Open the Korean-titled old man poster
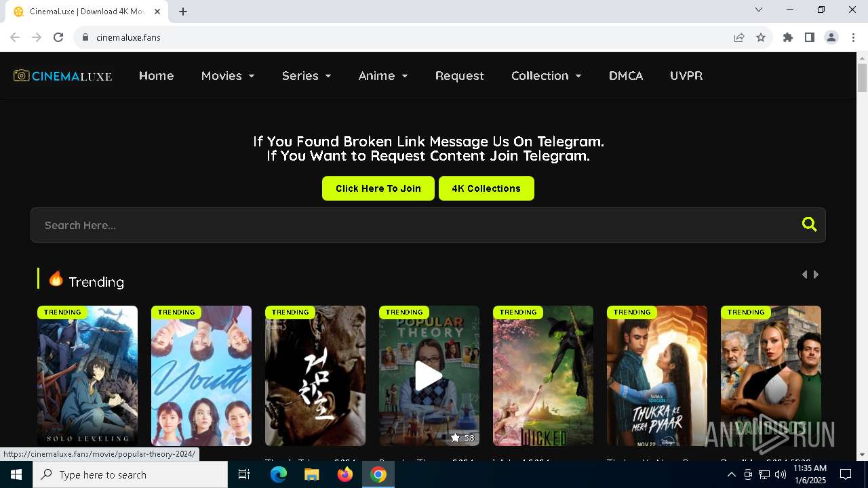 tap(315, 375)
